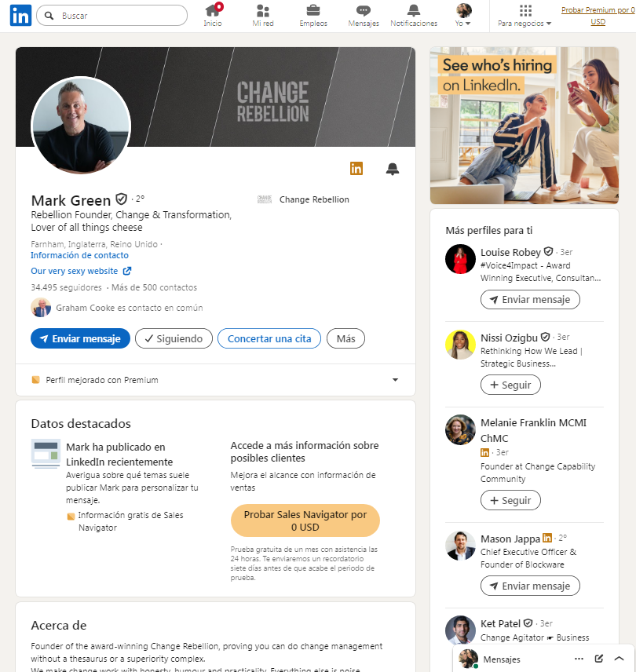Image resolution: width=636 pixels, height=672 pixels.
Task: Click the gold LinkedIn Premium badge on profile
Action: (x=356, y=169)
